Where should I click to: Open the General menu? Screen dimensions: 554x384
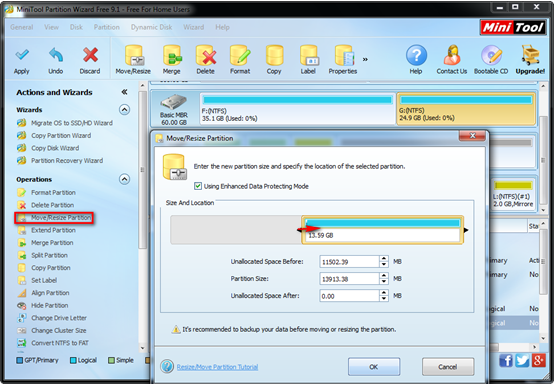click(22, 27)
